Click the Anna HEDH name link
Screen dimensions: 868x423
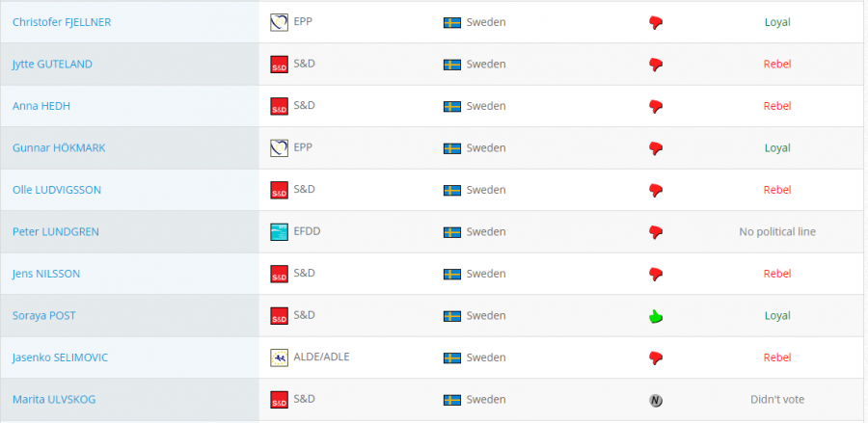pyautogui.click(x=41, y=106)
